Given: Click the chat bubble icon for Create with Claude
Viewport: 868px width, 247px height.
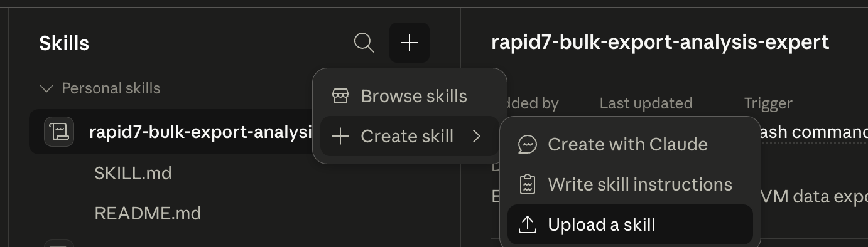Looking at the screenshot, I should click(x=528, y=144).
